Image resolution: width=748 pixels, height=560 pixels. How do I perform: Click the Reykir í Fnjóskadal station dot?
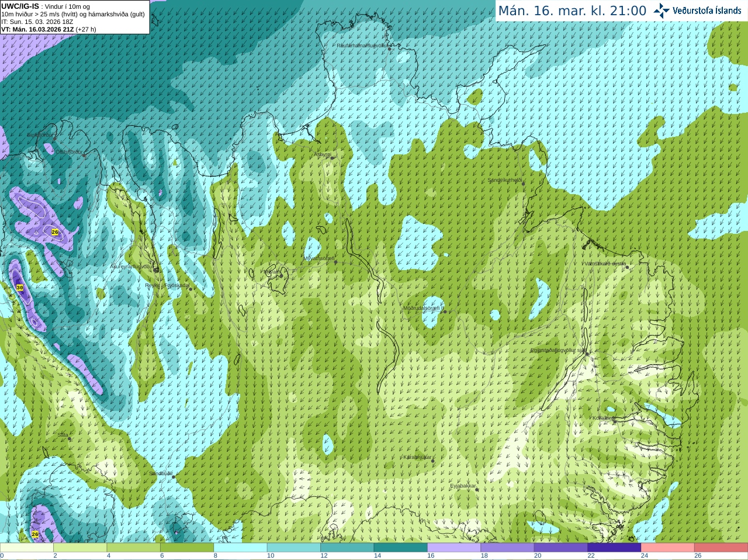191,289
